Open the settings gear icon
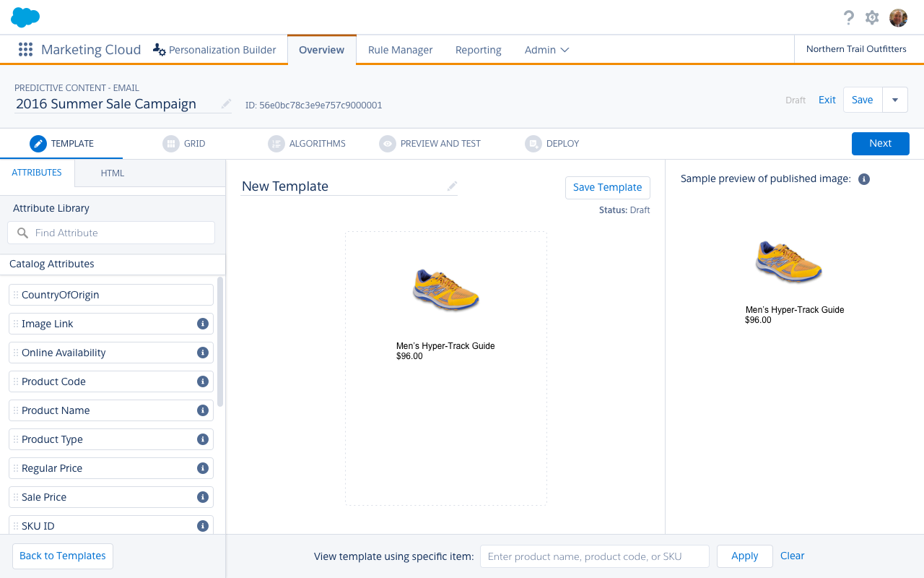This screenshot has width=924, height=578. click(x=872, y=17)
